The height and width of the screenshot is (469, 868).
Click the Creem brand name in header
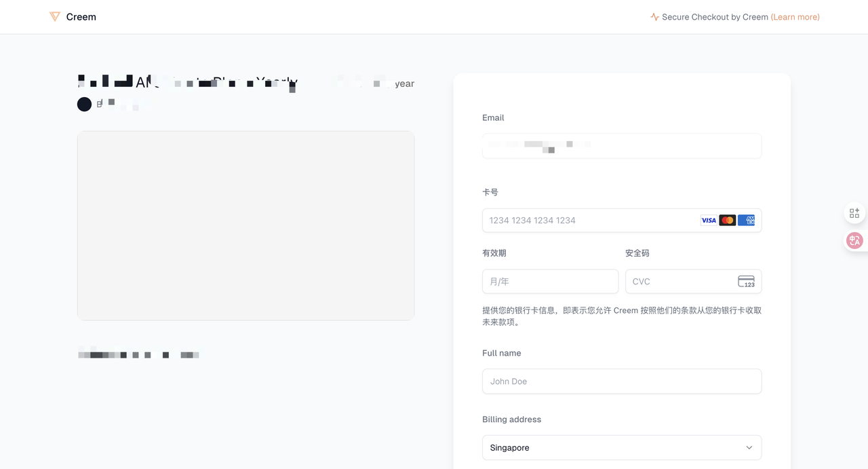pyautogui.click(x=81, y=17)
